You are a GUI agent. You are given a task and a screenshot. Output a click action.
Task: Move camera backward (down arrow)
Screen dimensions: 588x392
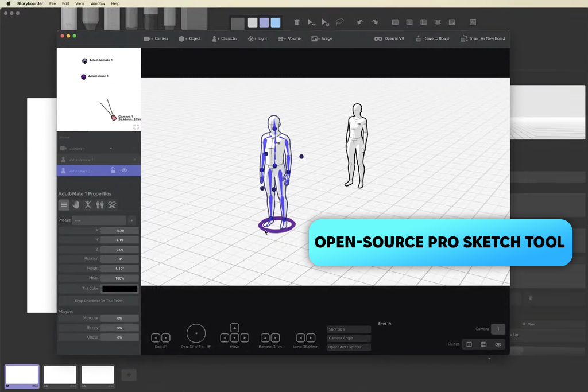(234, 337)
